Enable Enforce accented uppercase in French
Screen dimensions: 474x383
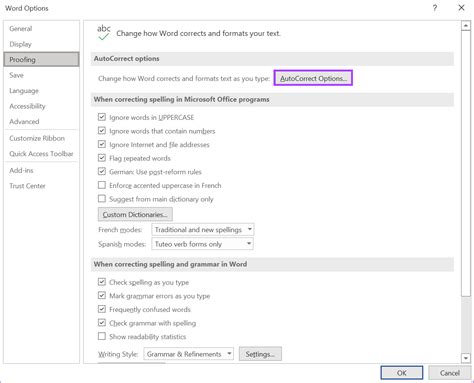pos(102,185)
